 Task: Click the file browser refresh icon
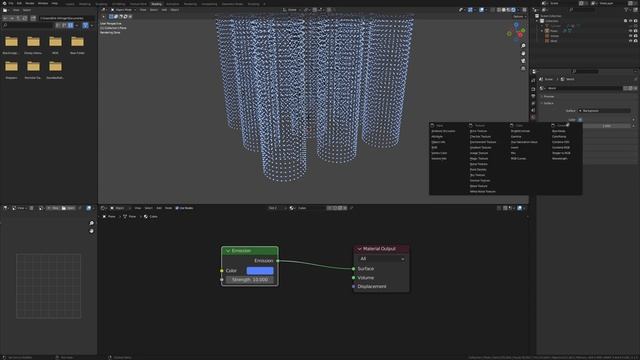25,18
